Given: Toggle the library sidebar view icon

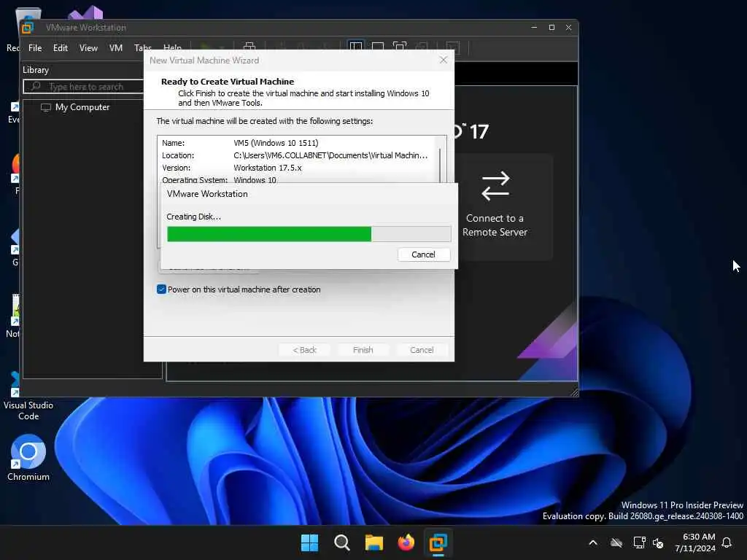Looking at the screenshot, I should (356, 47).
